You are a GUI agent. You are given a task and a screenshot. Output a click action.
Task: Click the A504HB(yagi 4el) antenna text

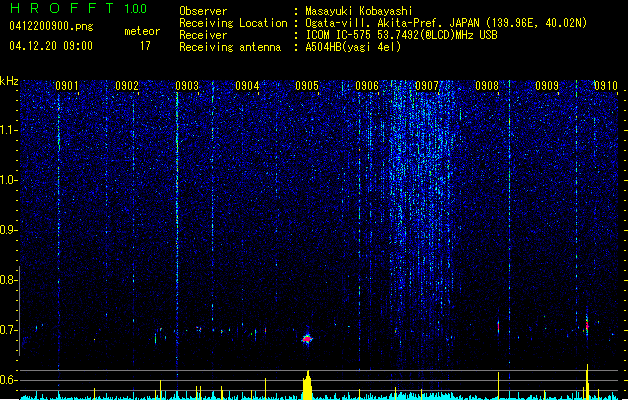[x=353, y=47]
